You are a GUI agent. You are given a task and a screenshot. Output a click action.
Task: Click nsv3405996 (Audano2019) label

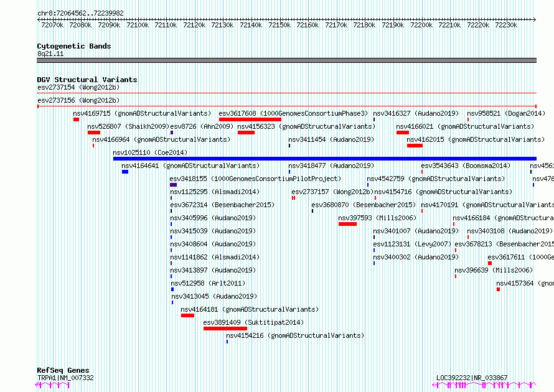pos(213,218)
